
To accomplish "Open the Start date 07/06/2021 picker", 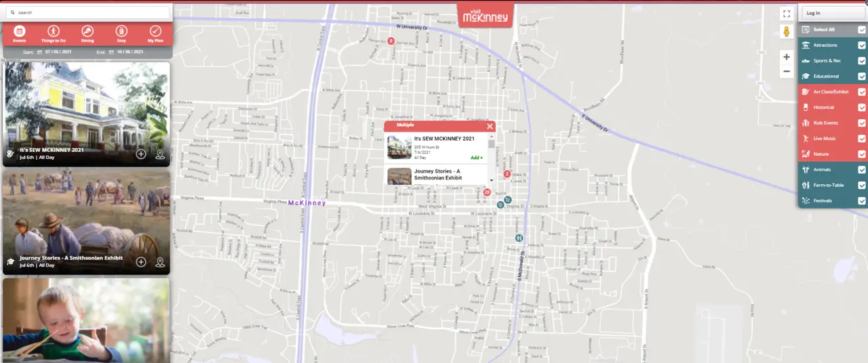I will pos(59,51).
